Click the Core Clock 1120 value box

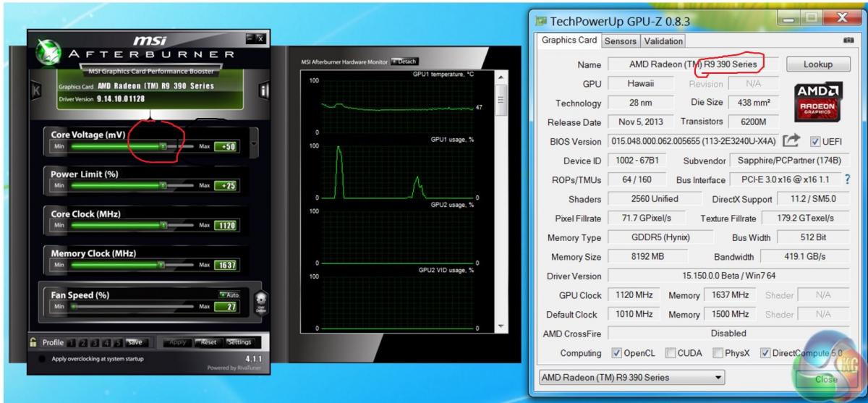[226, 226]
